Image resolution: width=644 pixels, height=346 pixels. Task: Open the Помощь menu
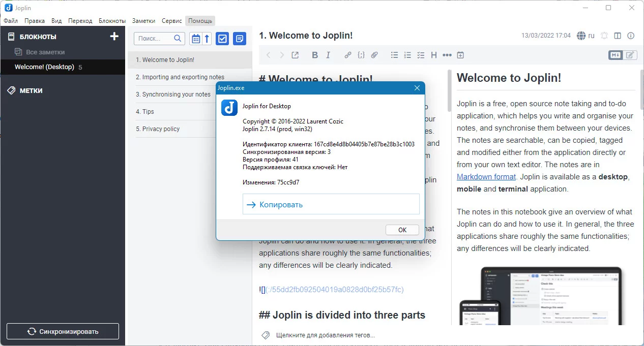pyautogui.click(x=200, y=21)
